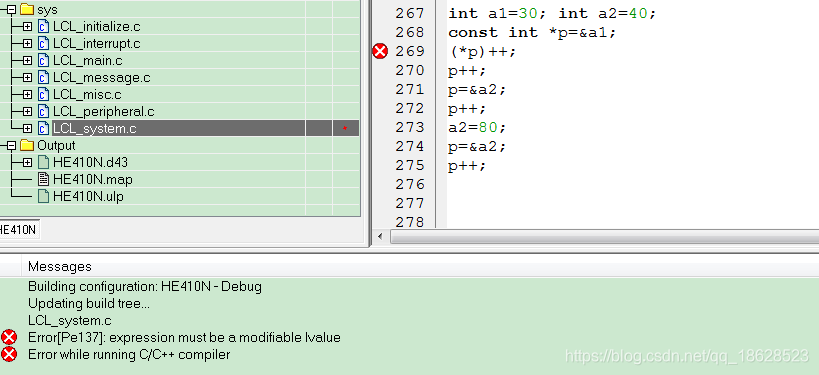Click the HE410N.ulp file icon
Viewport: 819px width, 375px height.
(44, 197)
